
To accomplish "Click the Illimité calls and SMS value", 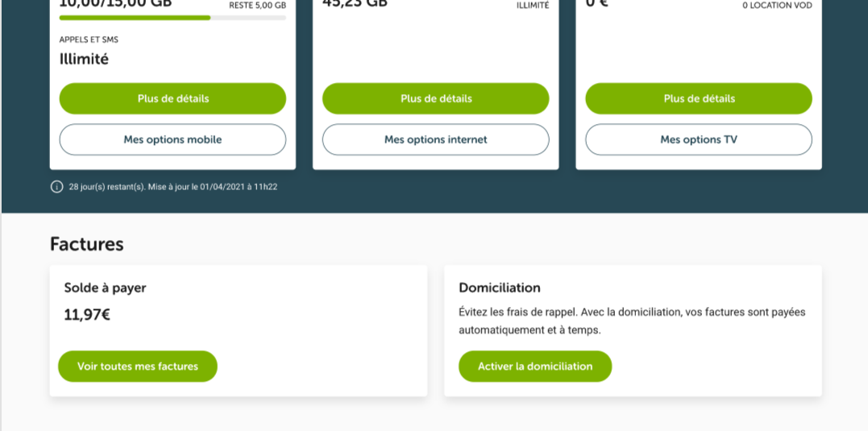I will click(x=84, y=59).
